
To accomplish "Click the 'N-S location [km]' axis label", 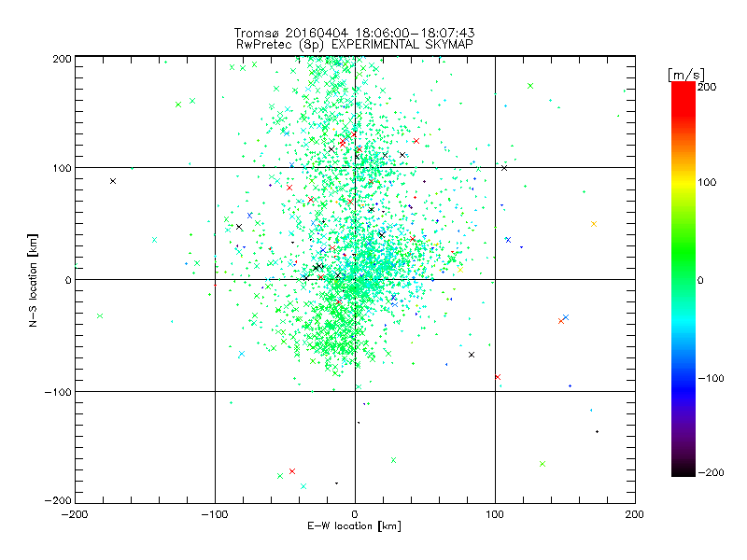I will click(x=33, y=280).
